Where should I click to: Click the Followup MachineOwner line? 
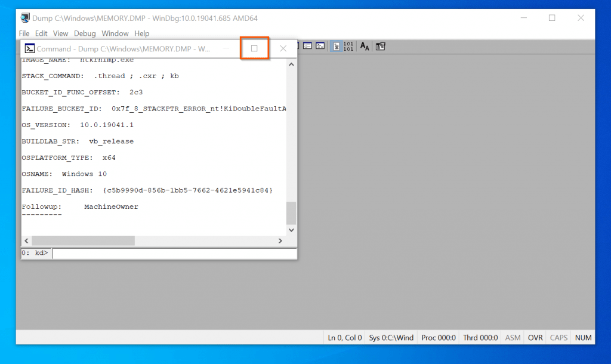point(80,207)
